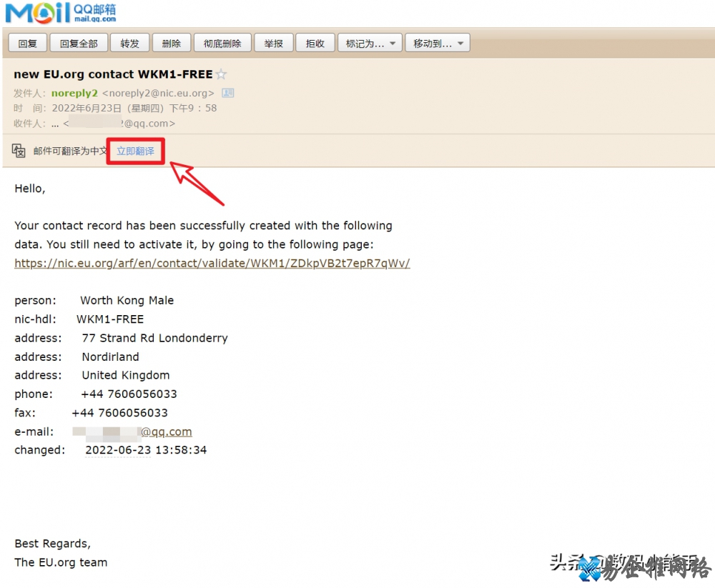Open the sender's contact card icon
This screenshot has width=715, height=588.
227,93
